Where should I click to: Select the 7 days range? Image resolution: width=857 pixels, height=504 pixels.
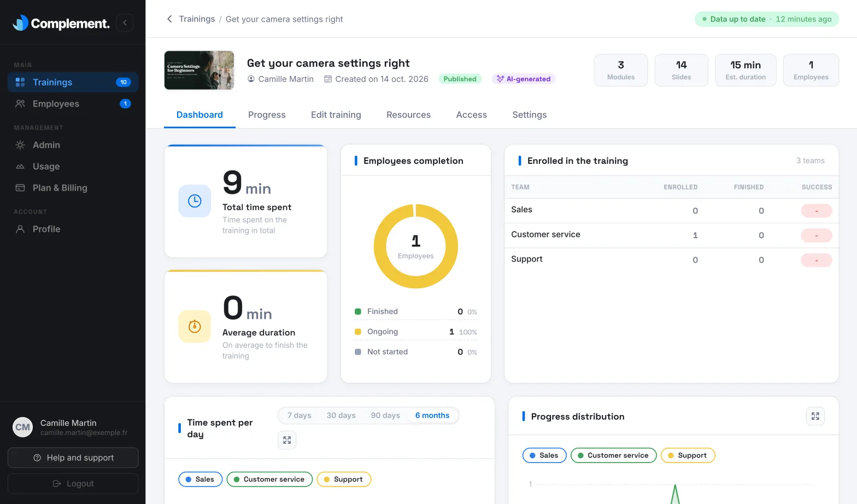300,416
